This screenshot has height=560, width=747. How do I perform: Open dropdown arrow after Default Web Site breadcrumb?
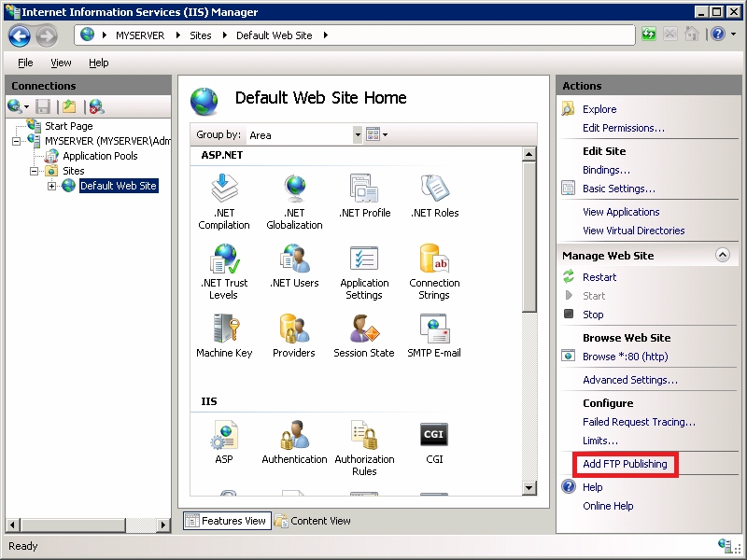pyautogui.click(x=326, y=35)
